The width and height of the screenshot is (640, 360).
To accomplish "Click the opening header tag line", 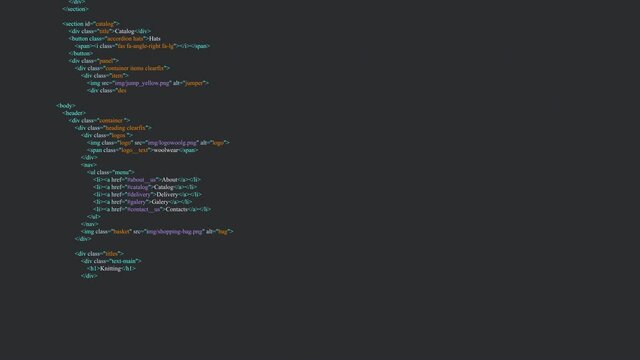I will pyautogui.click(x=74, y=113).
